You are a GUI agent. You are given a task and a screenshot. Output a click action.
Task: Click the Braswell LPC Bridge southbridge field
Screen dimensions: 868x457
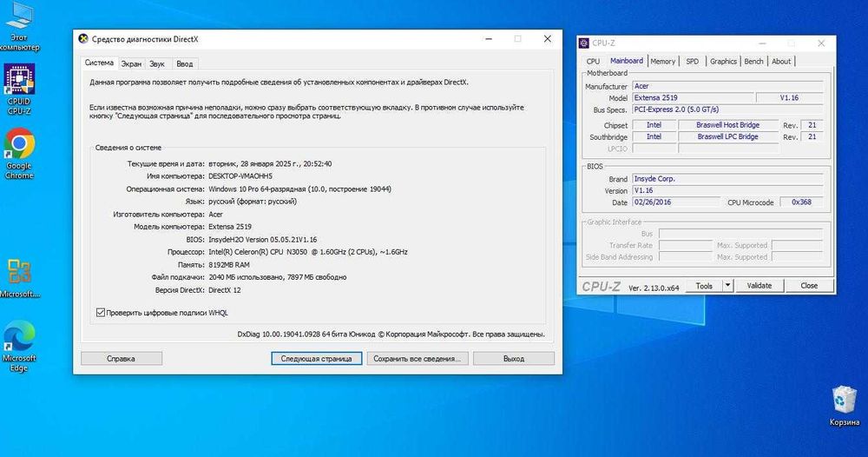pos(728,136)
